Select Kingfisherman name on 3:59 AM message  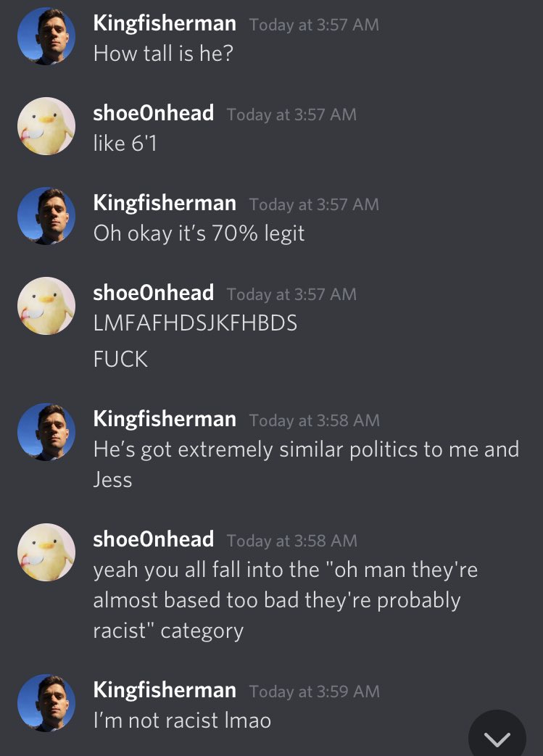[165, 691]
